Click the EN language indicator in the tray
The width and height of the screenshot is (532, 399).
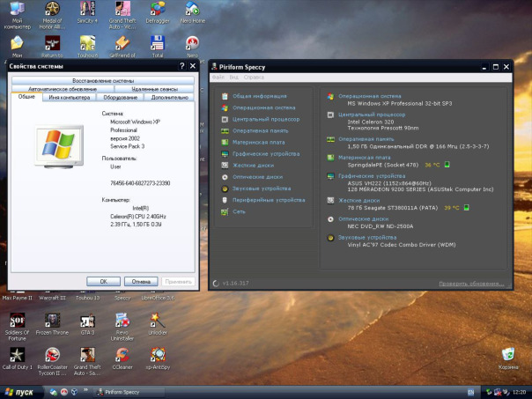(471, 393)
